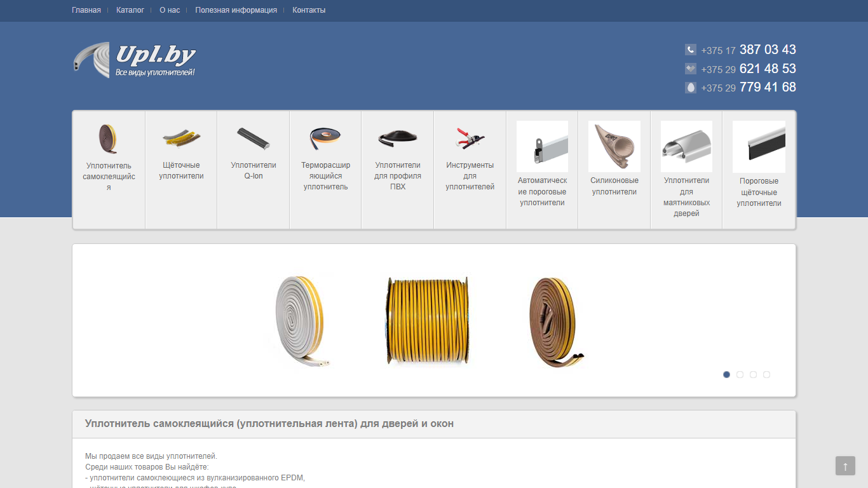
Task: Click the heading Уплотнитель самоклеящийся для дверей и окон
Action: click(x=269, y=424)
